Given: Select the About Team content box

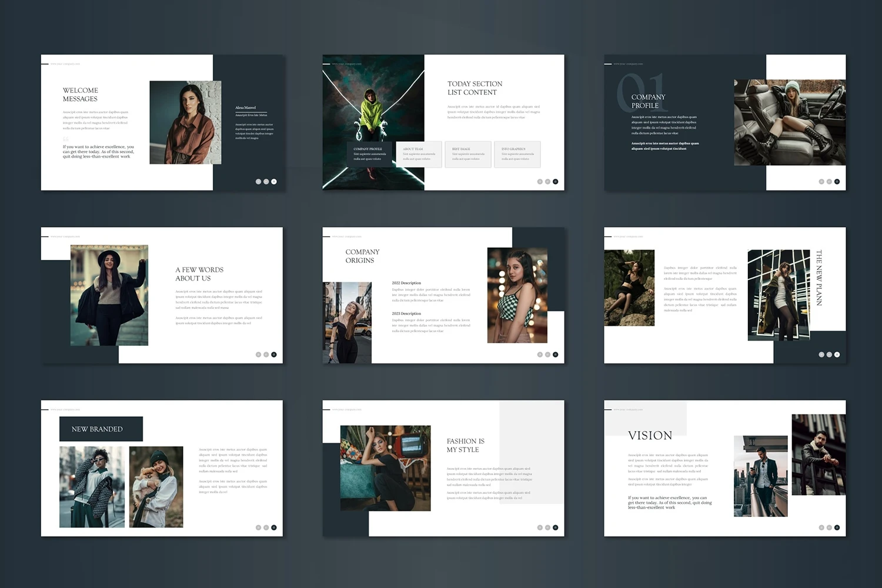Looking at the screenshot, I should coord(419,154).
